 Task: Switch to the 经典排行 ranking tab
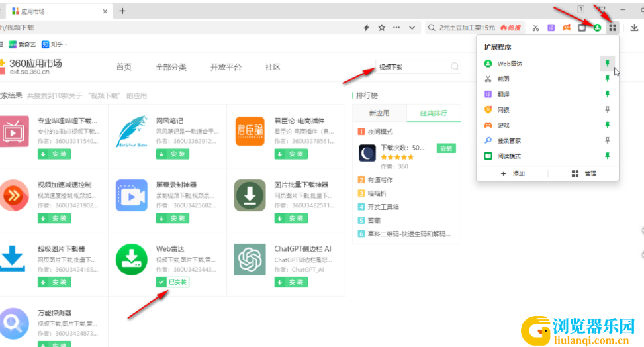pyautogui.click(x=434, y=113)
